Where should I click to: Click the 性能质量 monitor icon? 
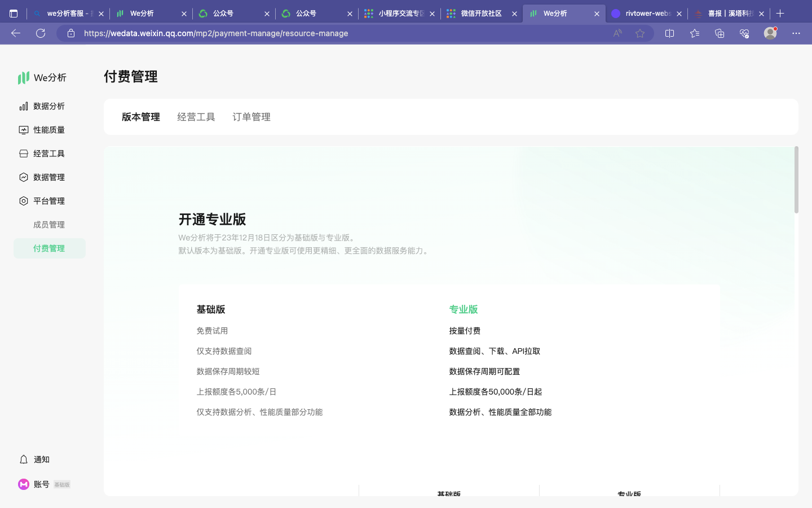tap(24, 130)
